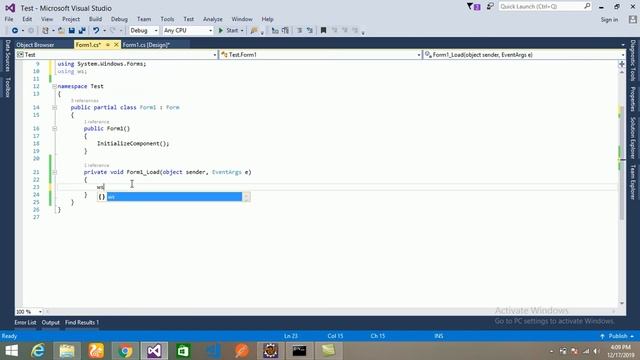Screen dimensions: 640x360
Task: Open the Debug menu
Action: (119, 19)
